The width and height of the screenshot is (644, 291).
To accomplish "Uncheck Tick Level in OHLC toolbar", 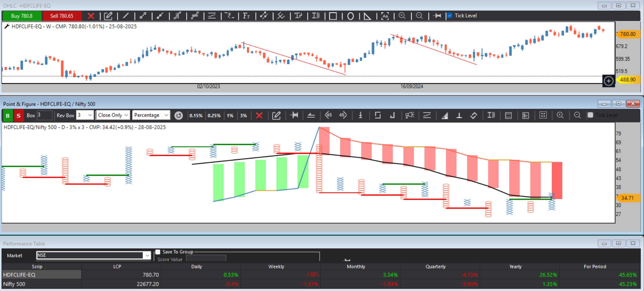I will [449, 16].
